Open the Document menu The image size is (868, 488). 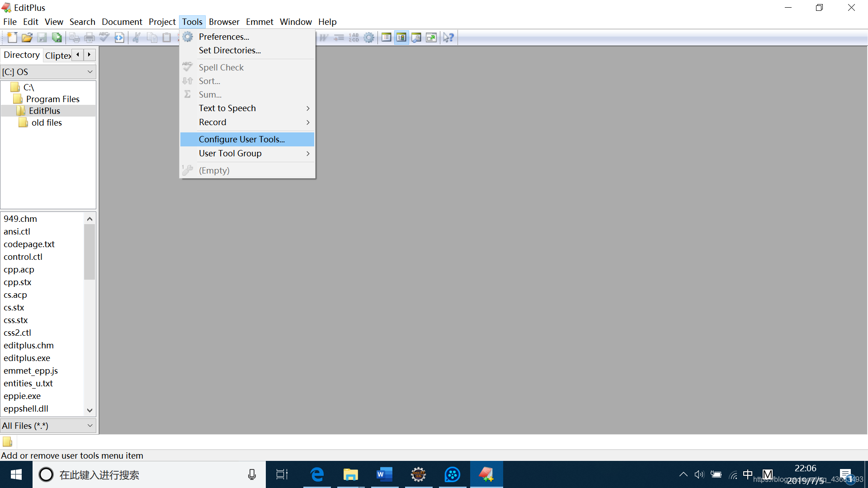pyautogui.click(x=122, y=22)
